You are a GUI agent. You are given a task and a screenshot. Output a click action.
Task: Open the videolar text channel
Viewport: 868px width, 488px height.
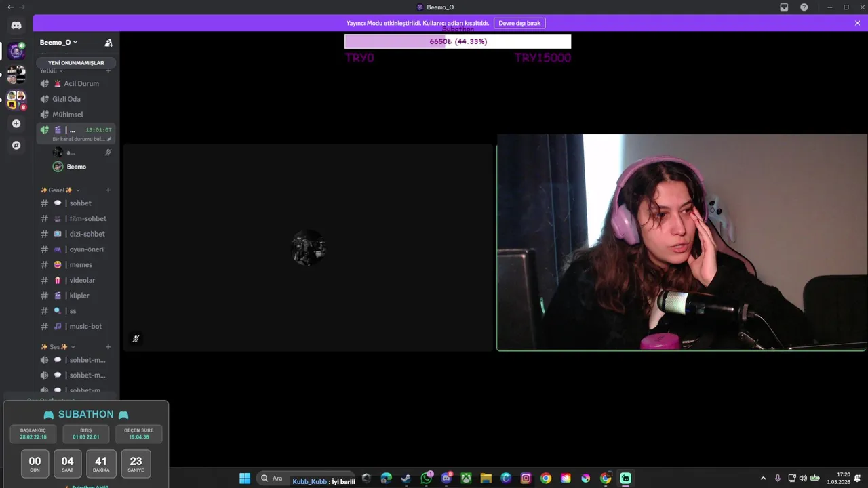click(76, 281)
